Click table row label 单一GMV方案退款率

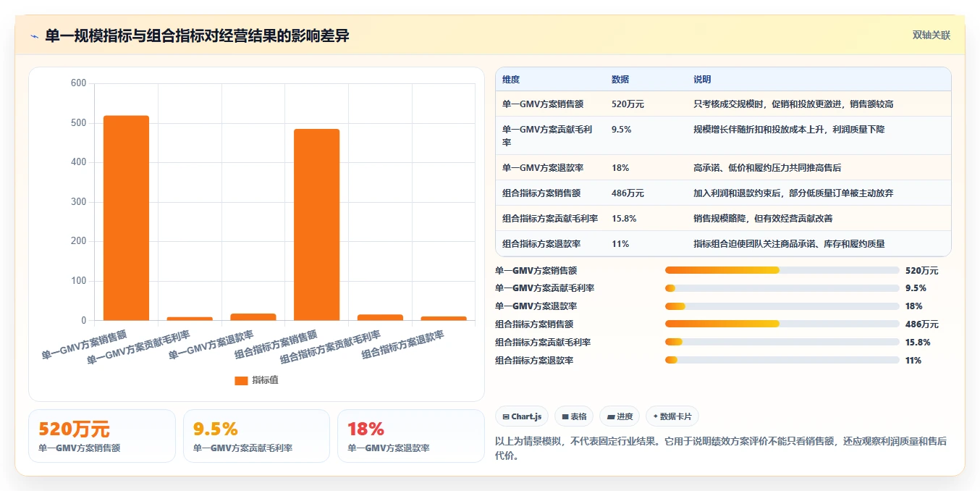543,168
